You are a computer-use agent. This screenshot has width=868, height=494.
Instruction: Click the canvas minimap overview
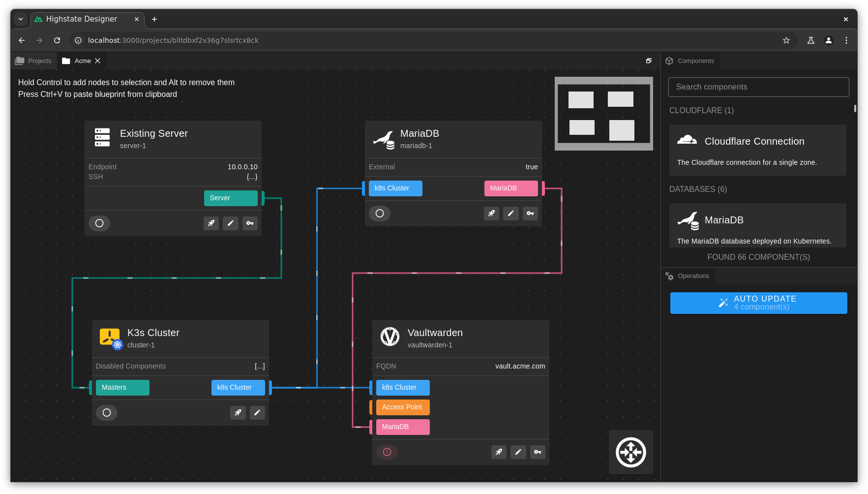coord(604,114)
